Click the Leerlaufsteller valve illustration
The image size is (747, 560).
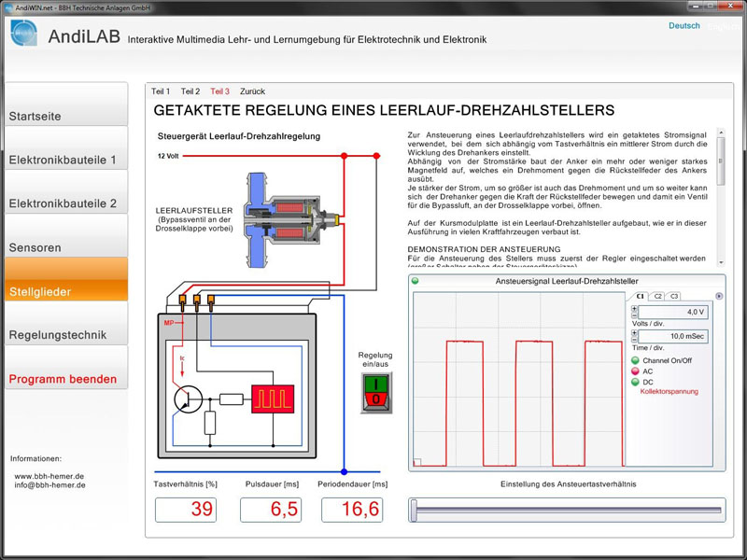pyautogui.click(x=291, y=219)
